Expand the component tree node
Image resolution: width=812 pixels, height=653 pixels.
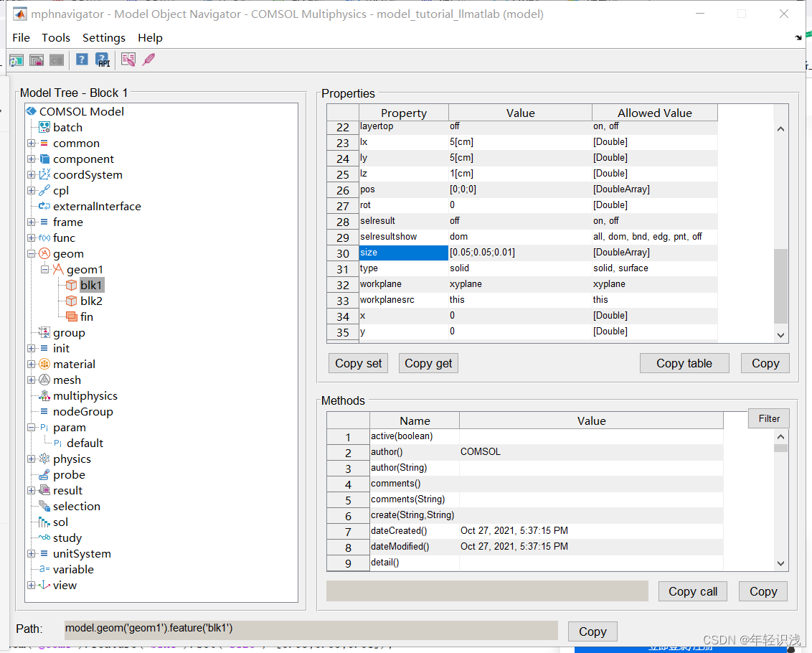click(31, 159)
